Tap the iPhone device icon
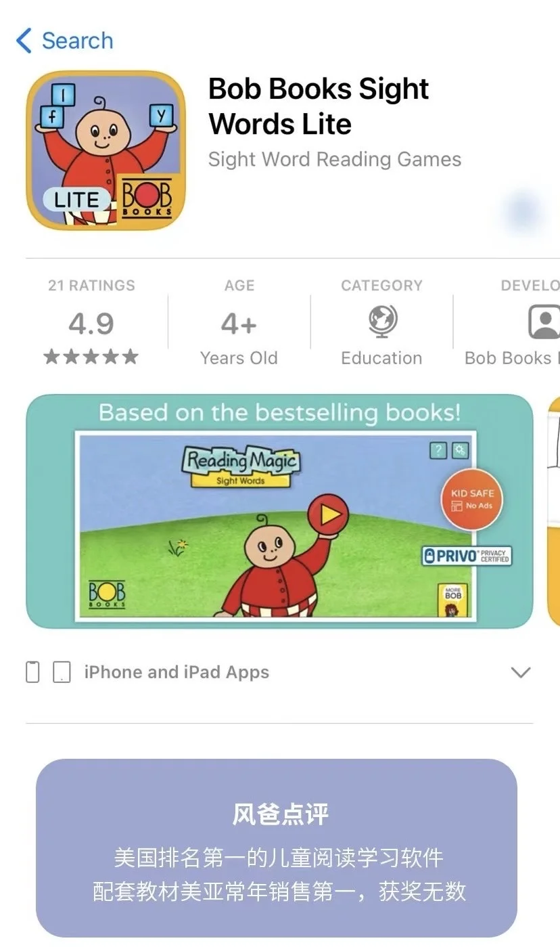The image size is (560, 947). [32, 672]
